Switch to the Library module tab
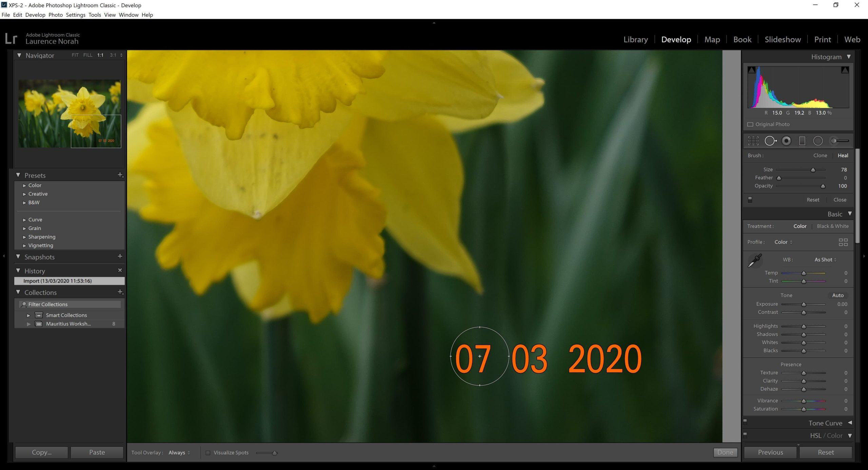 click(x=635, y=39)
